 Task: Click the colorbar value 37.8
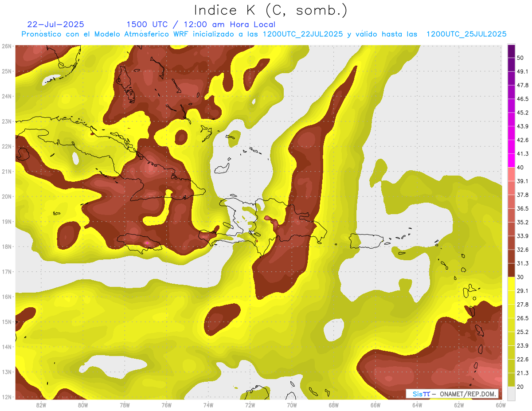522,195
